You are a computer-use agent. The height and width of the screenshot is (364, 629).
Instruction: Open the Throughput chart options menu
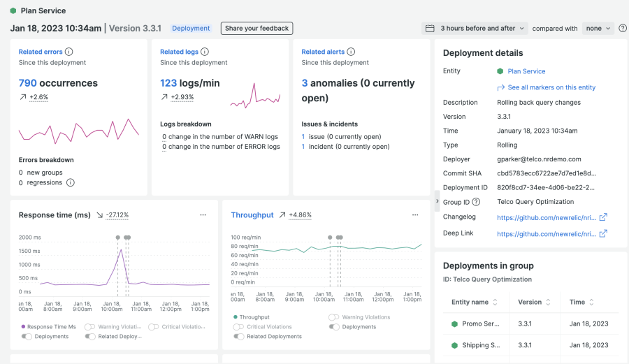415,215
